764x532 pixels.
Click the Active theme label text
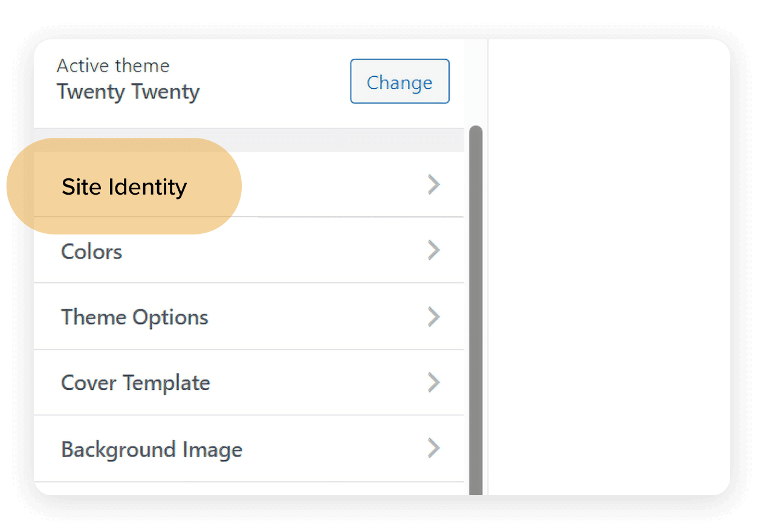click(x=112, y=65)
